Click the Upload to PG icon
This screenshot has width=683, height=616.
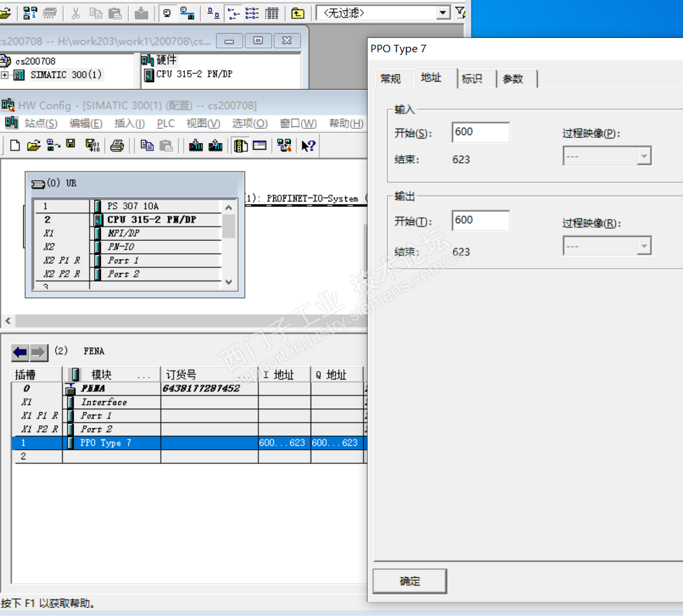click(x=216, y=145)
